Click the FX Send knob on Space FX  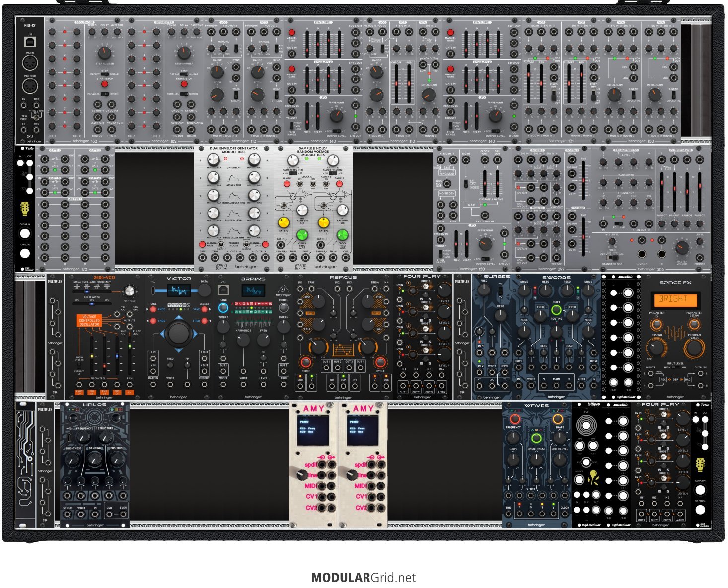click(x=656, y=348)
